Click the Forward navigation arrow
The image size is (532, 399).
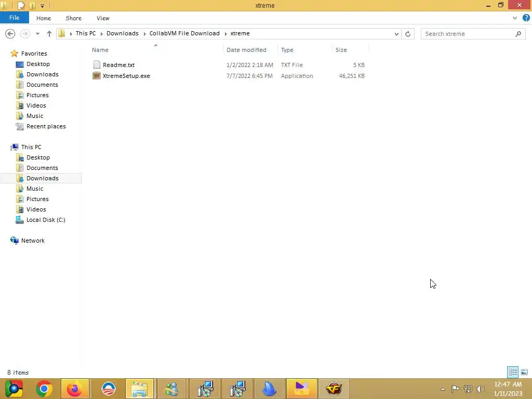[25, 34]
